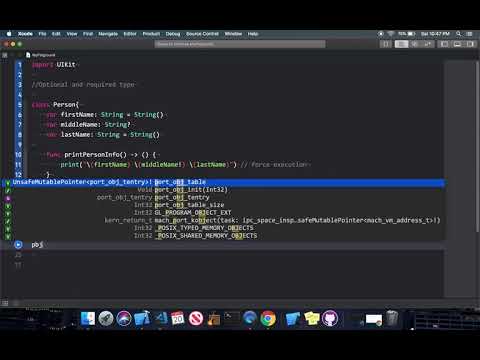Toggle debug area icon in the bottom bar
Viewport: 480px width, 360px height.
pyautogui.click(x=5, y=303)
